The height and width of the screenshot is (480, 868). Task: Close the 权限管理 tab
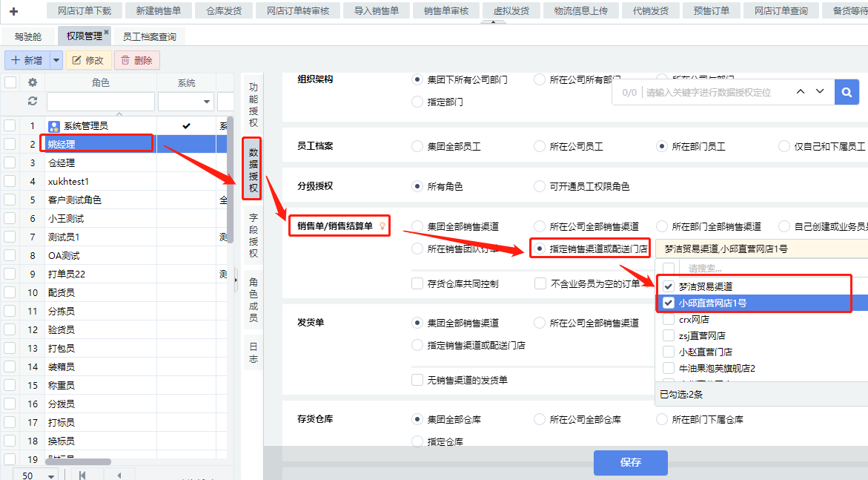coord(106,33)
